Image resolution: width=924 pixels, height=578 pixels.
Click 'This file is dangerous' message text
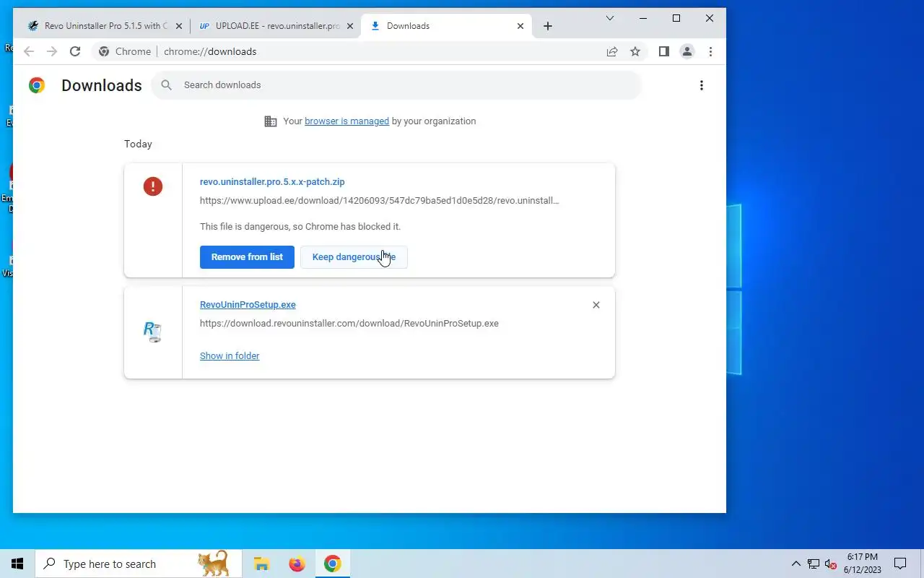point(300,227)
